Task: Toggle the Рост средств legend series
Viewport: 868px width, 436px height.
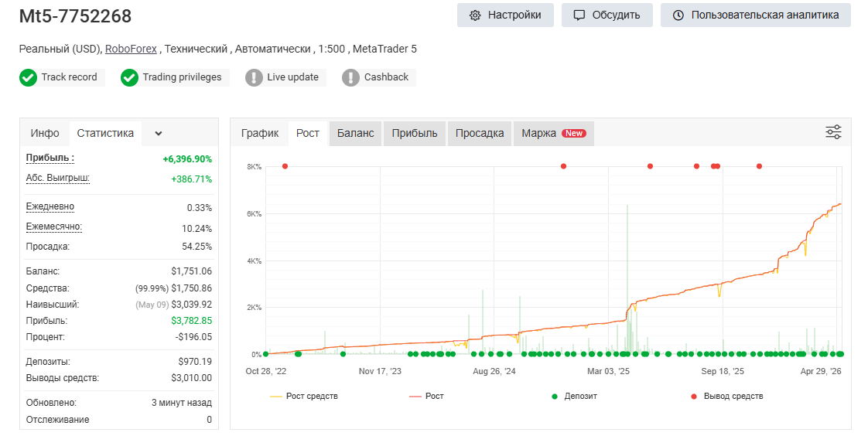Action: (x=304, y=396)
